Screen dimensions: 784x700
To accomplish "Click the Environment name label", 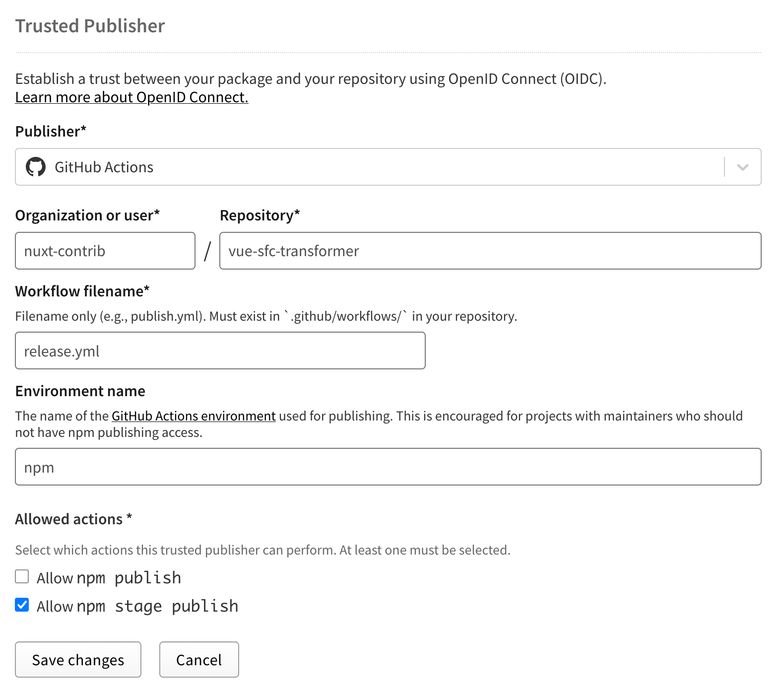I will click(80, 391).
